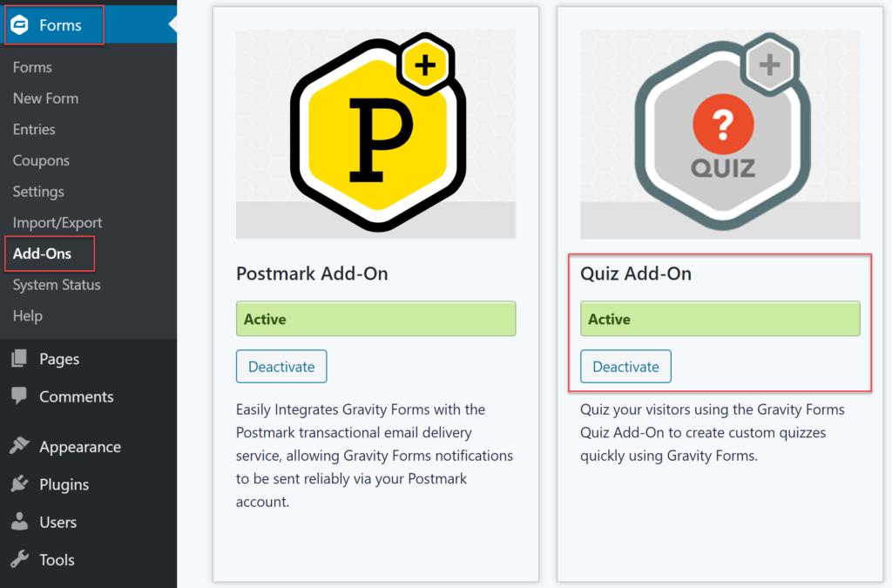
Task: Open the Entries page
Action: pos(32,129)
